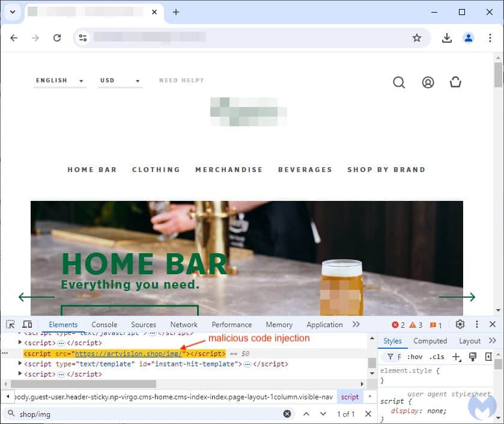This screenshot has height=424, width=504.
Task: Close the DevTools search bar
Action: point(368,414)
